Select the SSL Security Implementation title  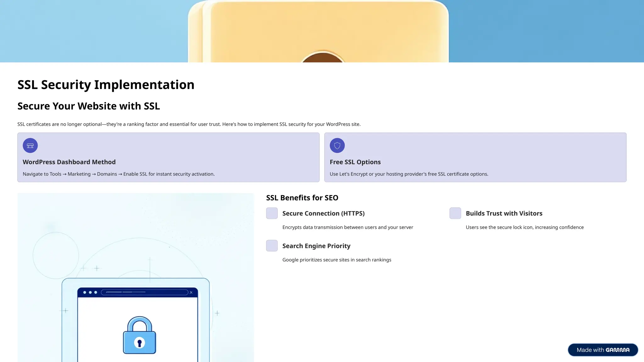point(106,85)
